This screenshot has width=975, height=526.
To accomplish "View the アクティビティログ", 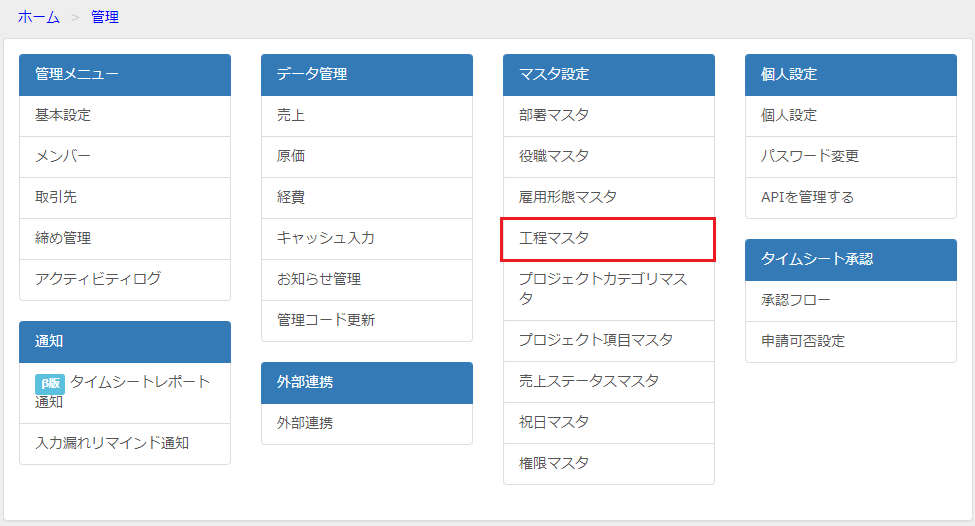I will click(x=125, y=280).
